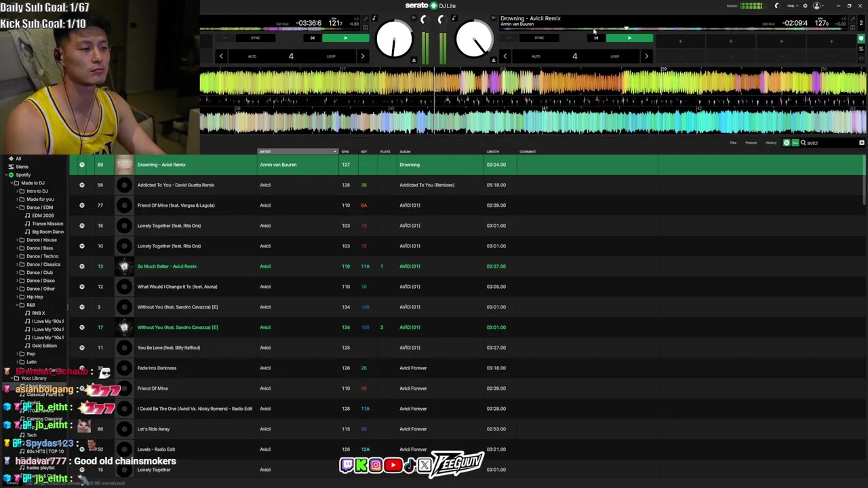This screenshot has width=868, height=488.
Task: Click the left headphone cue icon
Action: pos(423,20)
